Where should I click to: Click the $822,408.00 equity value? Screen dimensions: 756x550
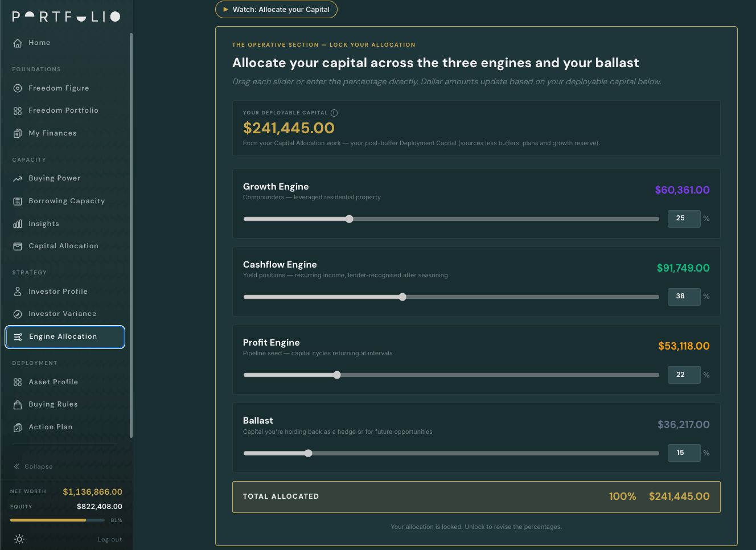pos(100,507)
